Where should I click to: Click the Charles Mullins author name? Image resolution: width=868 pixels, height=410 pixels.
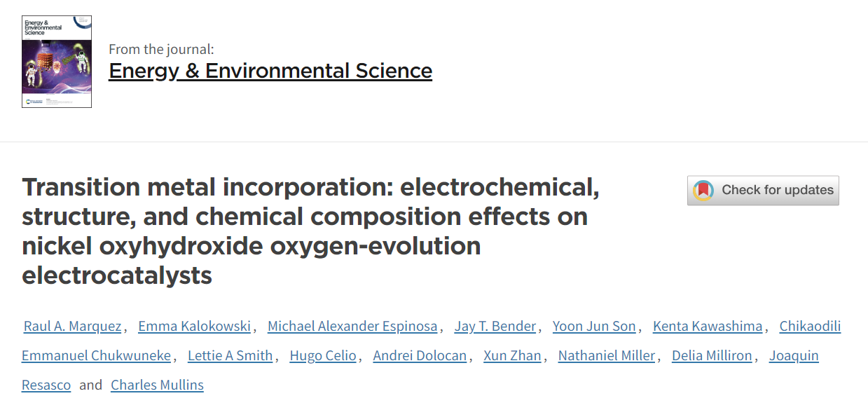157,385
